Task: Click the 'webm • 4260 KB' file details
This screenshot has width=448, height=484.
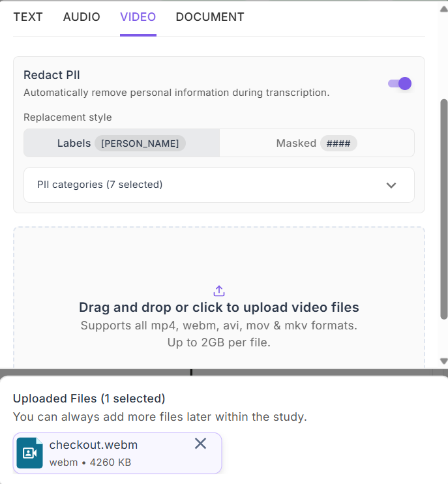Action: [90, 462]
